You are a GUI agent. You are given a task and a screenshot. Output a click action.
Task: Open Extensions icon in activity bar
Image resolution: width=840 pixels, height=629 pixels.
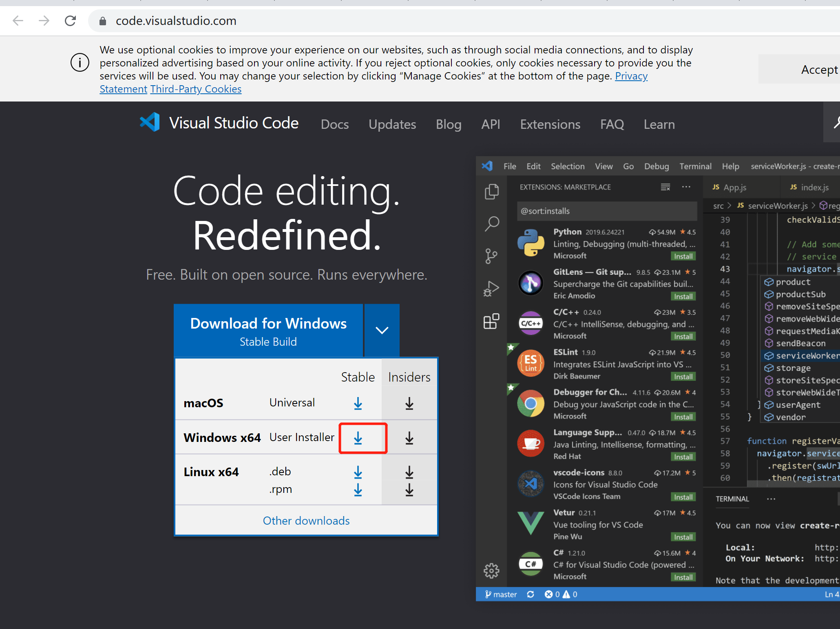click(x=492, y=321)
